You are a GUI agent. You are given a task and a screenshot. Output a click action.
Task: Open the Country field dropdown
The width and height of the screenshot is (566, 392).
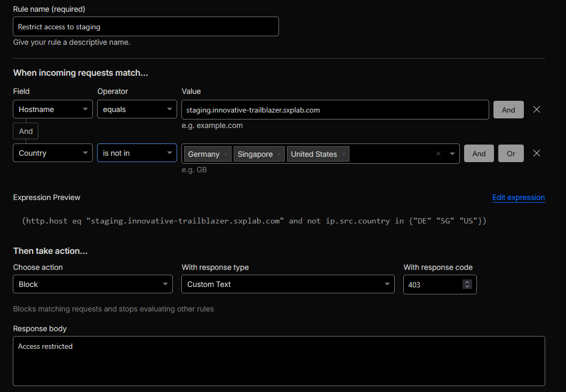(52, 153)
